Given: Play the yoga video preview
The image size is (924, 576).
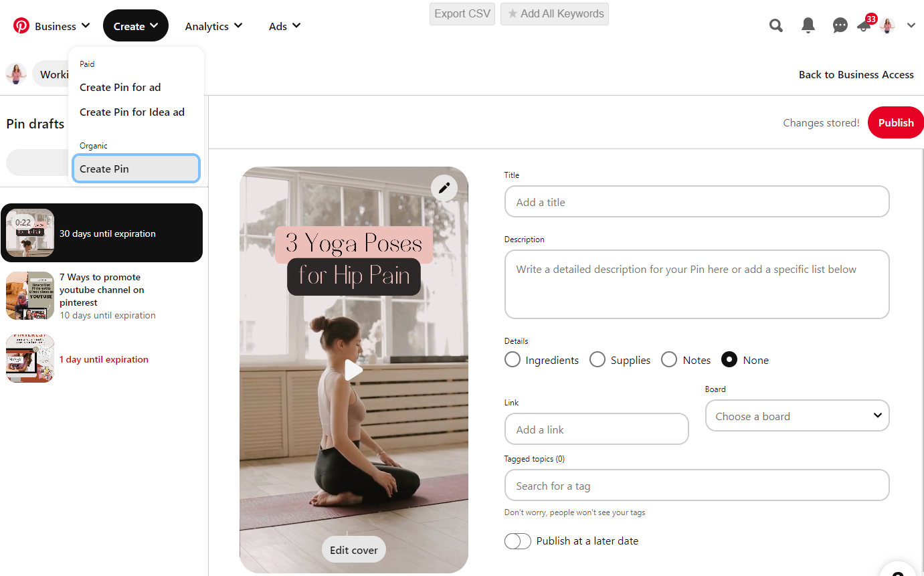Looking at the screenshot, I should pos(353,370).
